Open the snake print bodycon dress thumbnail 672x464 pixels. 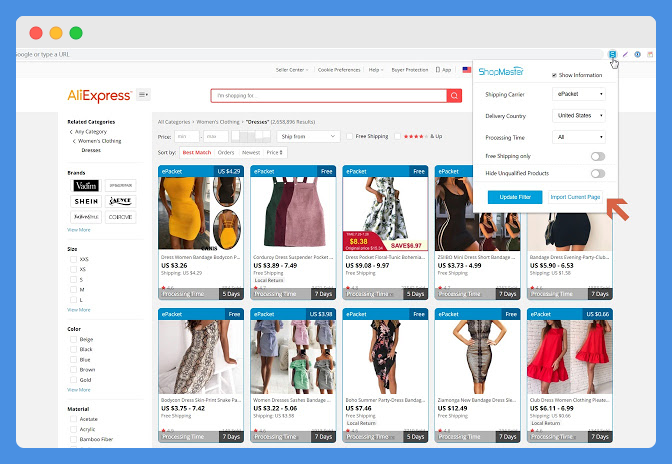tap(201, 356)
